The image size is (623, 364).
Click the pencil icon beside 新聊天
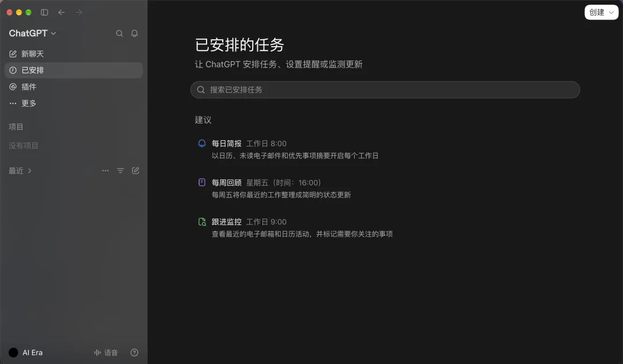[13, 54]
